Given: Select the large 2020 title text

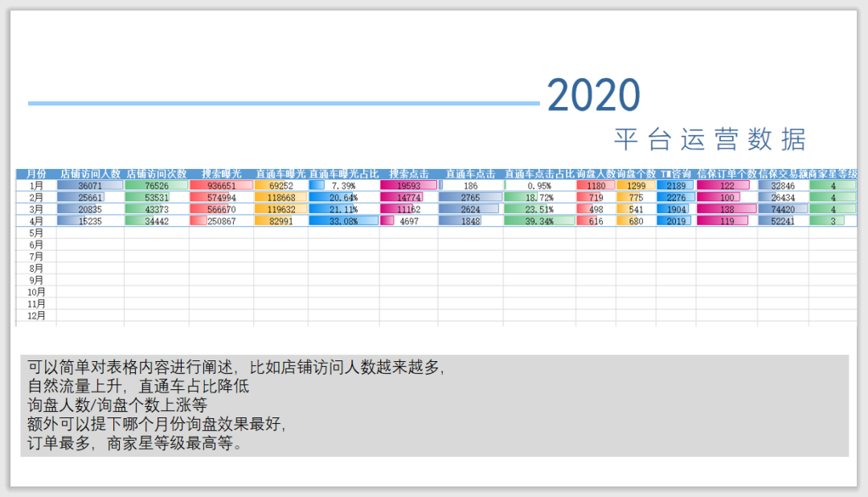Looking at the screenshot, I should [592, 94].
